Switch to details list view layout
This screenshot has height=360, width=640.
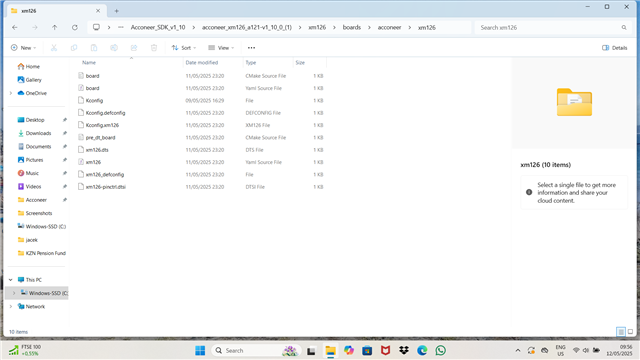621,332
